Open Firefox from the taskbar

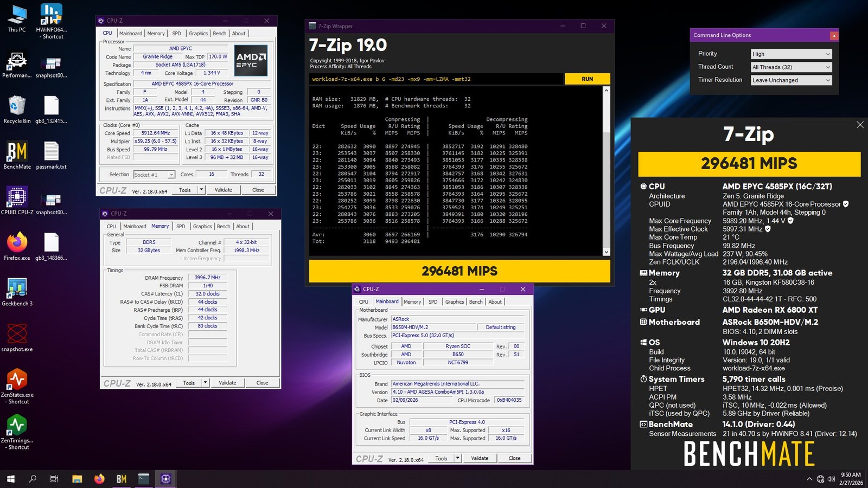[99, 479]
